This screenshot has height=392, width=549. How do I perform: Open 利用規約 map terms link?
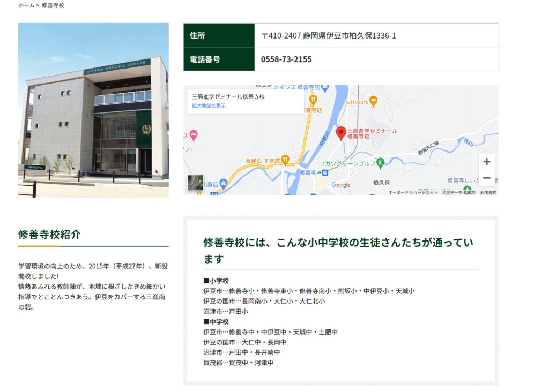[488, 193]
